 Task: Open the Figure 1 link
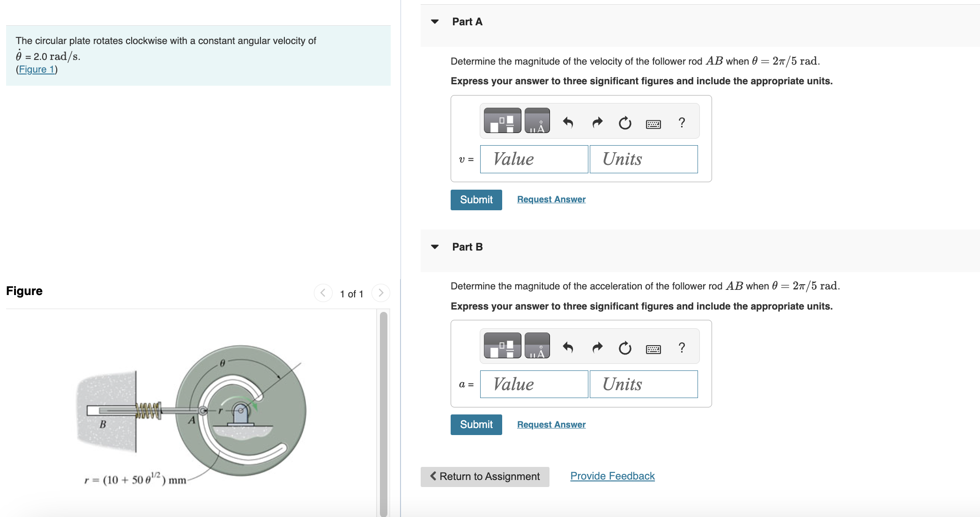click(x=37, y=69)
